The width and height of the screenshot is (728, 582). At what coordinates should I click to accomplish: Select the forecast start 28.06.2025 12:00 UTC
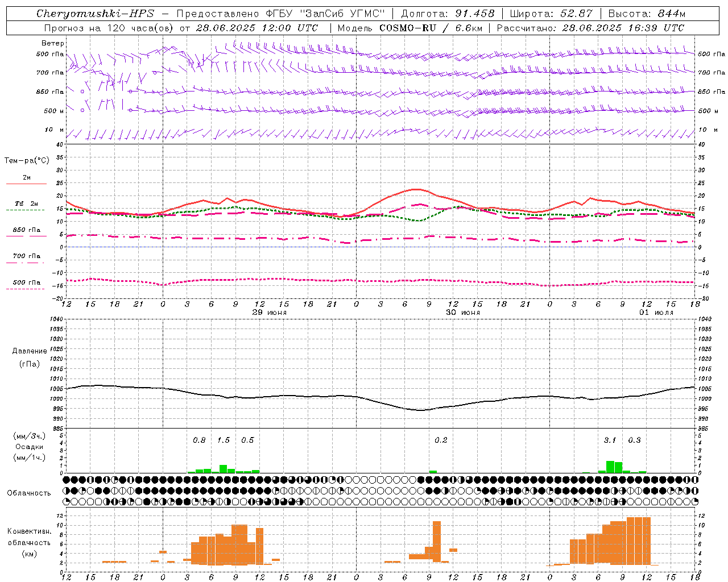coord(257,28)
